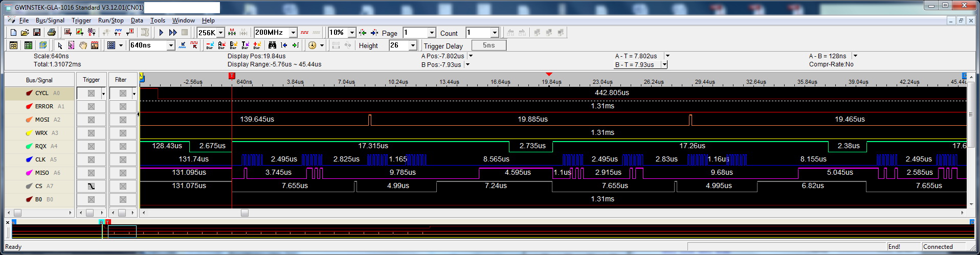
Task: Click the MISO signal color swatch
Action: (29, 173)
